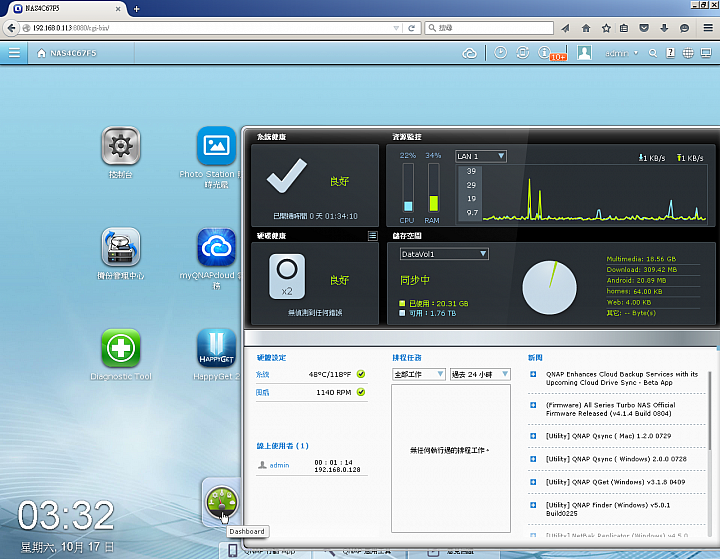The image size is (720, 559).
Task: Open the DataVol1 volume dropdown
Action: tap(444, 254)
